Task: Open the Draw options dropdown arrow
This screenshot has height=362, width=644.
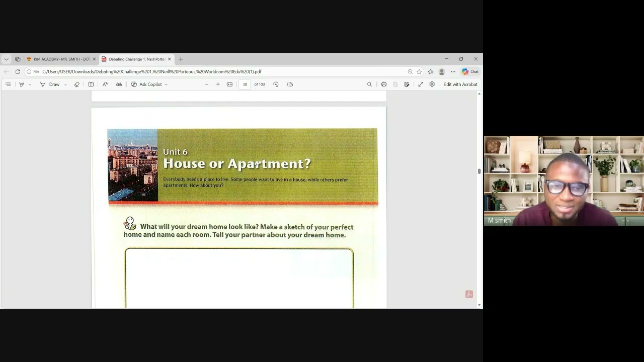Action: pos(65,84)
